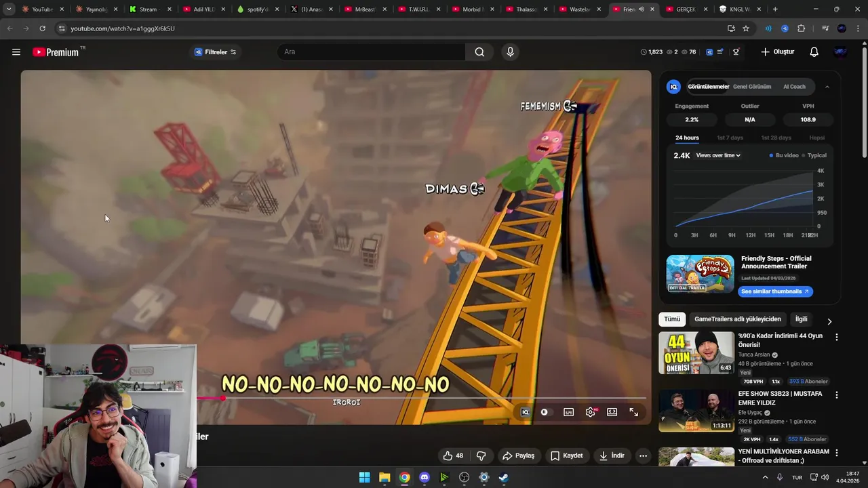Open the Tunca Arslan channel link
Image resolution: width=868 pixels, height=488 pixels.
click(754, 354)
